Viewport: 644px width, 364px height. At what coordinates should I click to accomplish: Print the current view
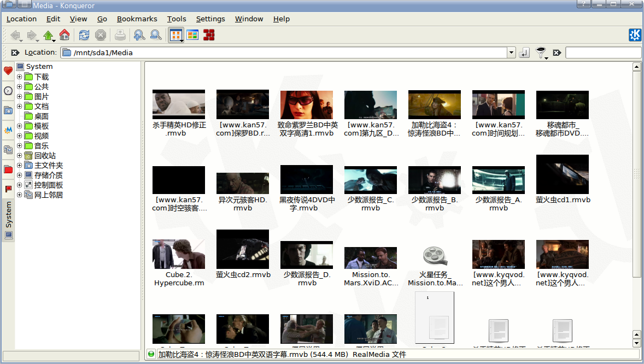point(120,36)
